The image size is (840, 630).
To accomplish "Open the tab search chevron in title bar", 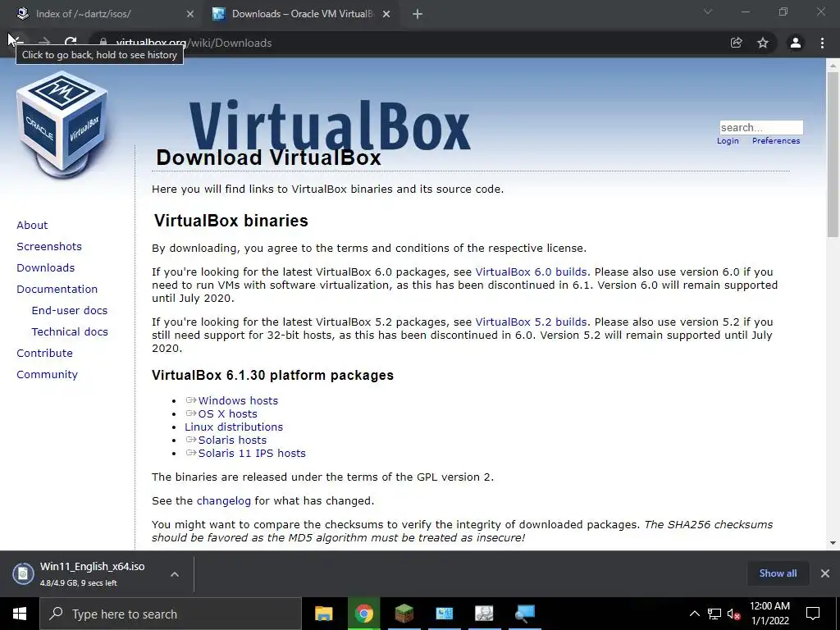I will [x=708, y=11].
